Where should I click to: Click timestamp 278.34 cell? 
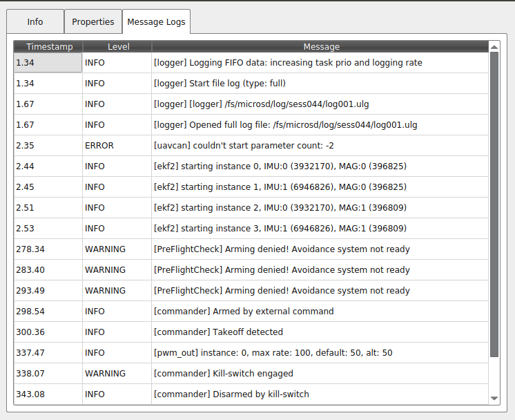tap(48, 249)
